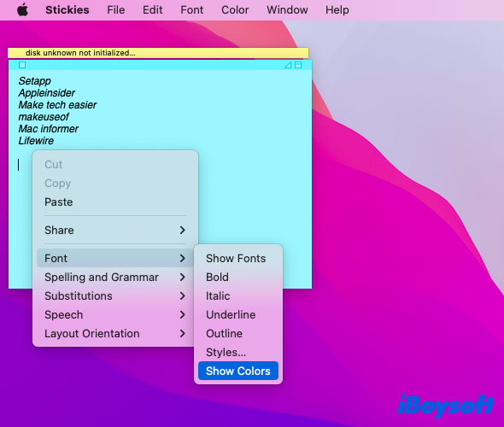Expand the Layout Orientation submenu
Viewport: 504px width, 427px height.
point(115,333)
